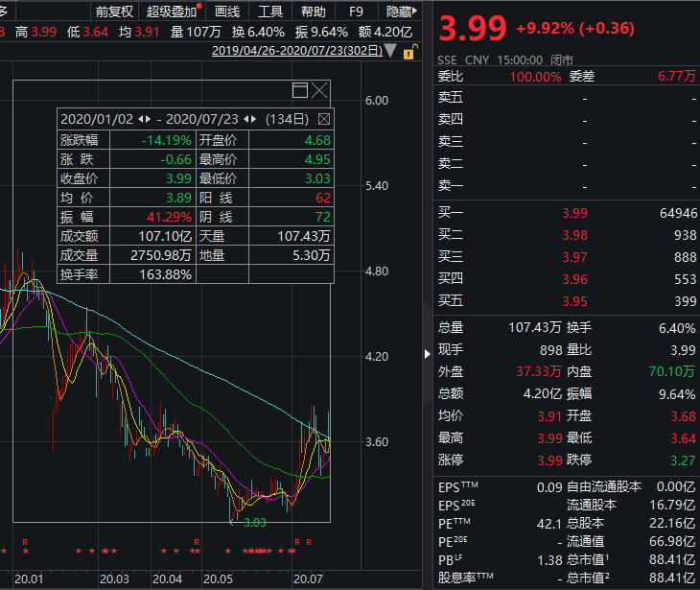Close the interval statistics overlay with X
Screen dimensions: 700x590
319,90
